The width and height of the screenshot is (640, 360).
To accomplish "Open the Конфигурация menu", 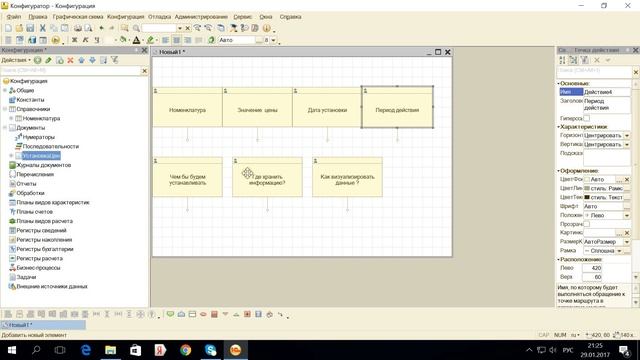I will pyautogui.click(x=126, y=17).
